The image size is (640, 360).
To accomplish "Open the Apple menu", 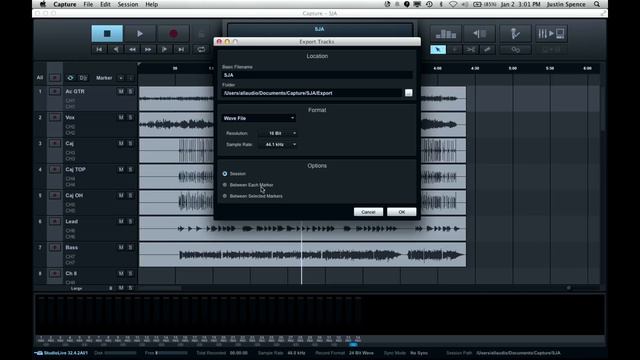I will tap(43, 4).
